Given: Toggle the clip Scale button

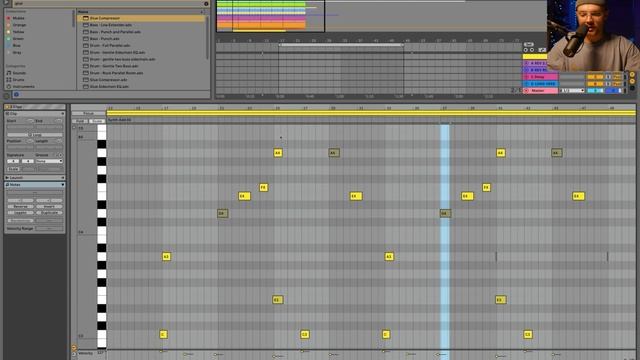Looking at the screenshot, I should [x=13, y=169].
